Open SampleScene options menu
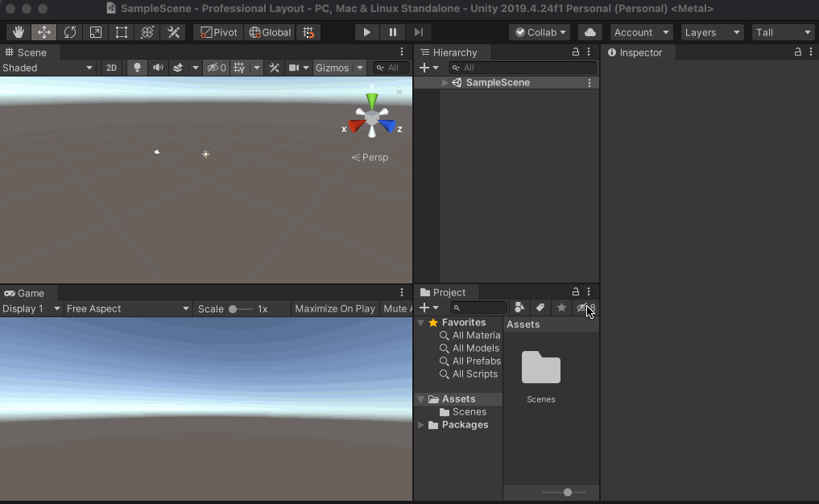Image resolution: width=819 pixels, height=504 pixels. tap(589, 82)
